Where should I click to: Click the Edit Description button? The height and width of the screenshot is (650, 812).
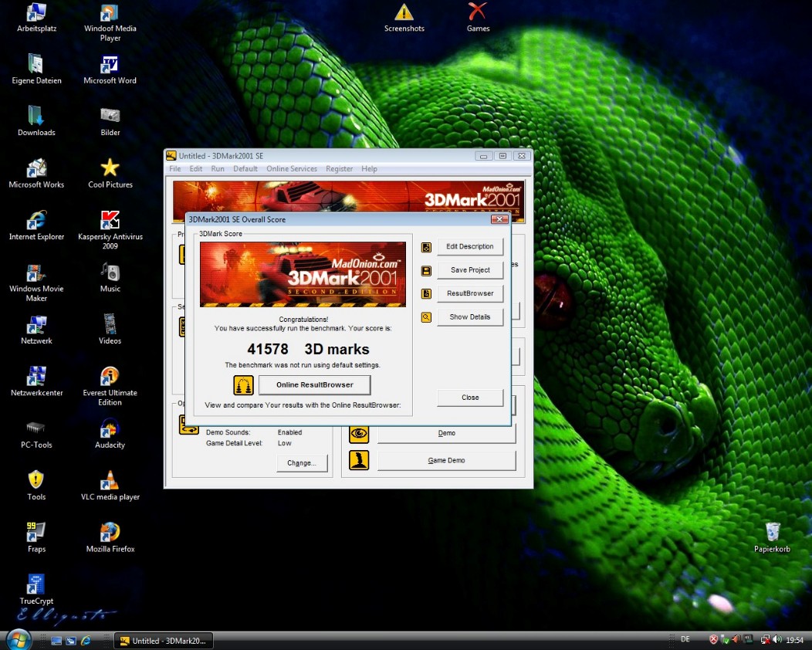pos(470,246)
